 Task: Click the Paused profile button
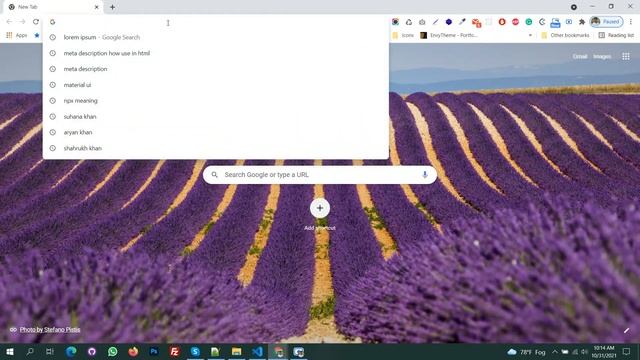(x=607, y=22)
